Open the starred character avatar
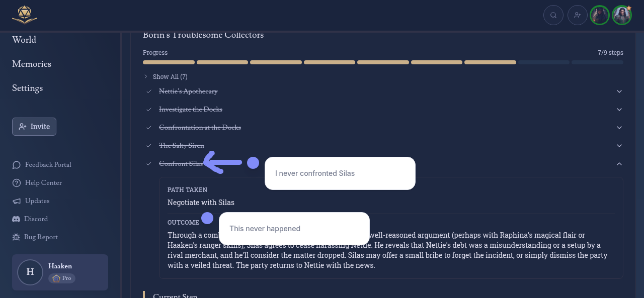Image resolution: width=644 pixels, height=298 pixels. [622, 15]
